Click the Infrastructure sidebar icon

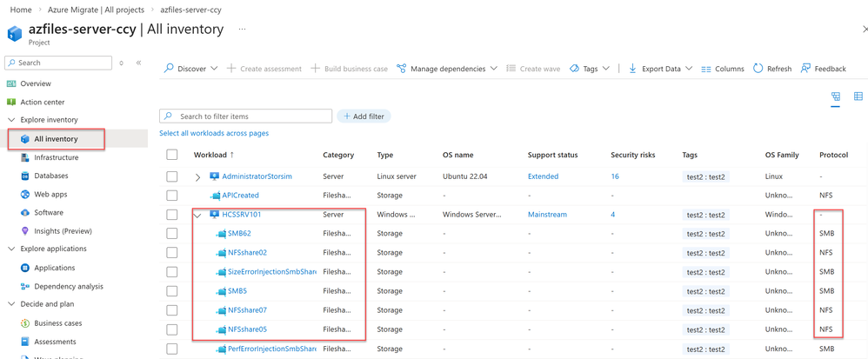25,157
